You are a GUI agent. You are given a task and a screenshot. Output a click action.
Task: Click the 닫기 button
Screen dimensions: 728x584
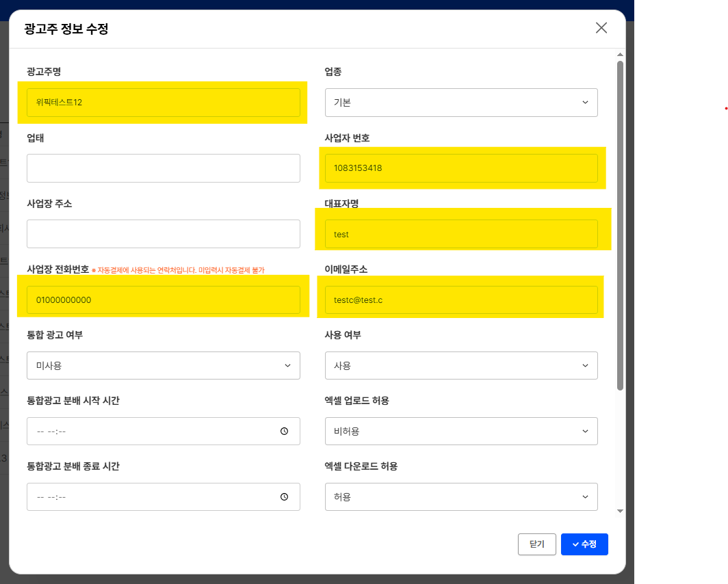tap(536, 544)
